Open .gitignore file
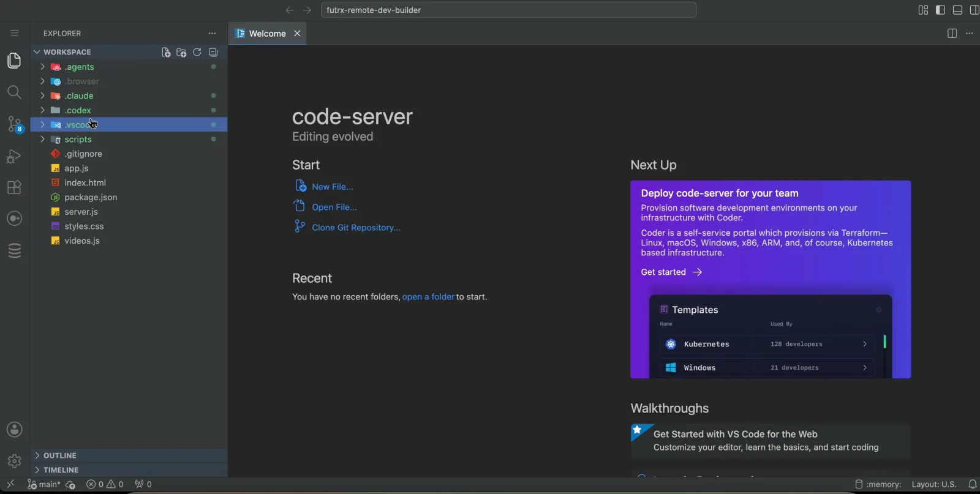The image size is (980, 494). pyautogui.click(x=129, y=154)
